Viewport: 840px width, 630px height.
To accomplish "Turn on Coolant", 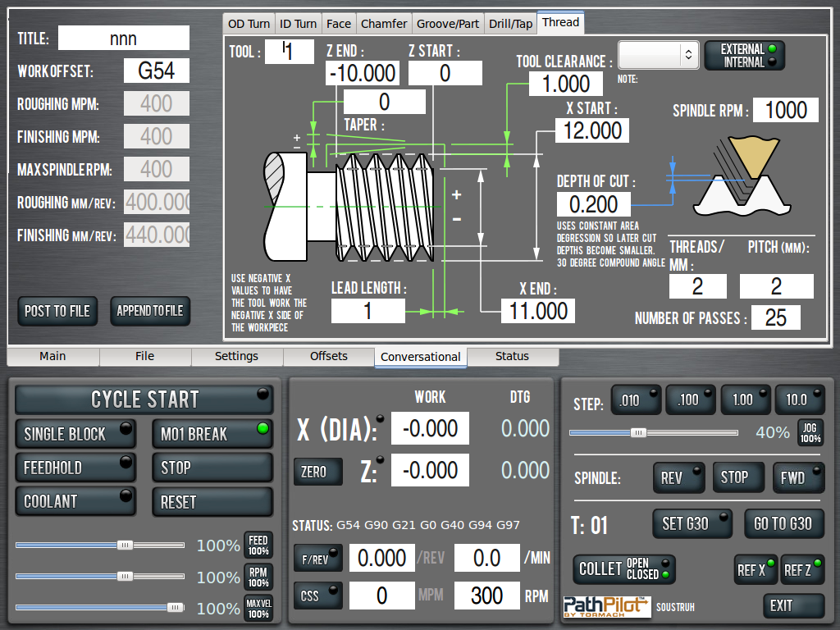I will [75, 501].
